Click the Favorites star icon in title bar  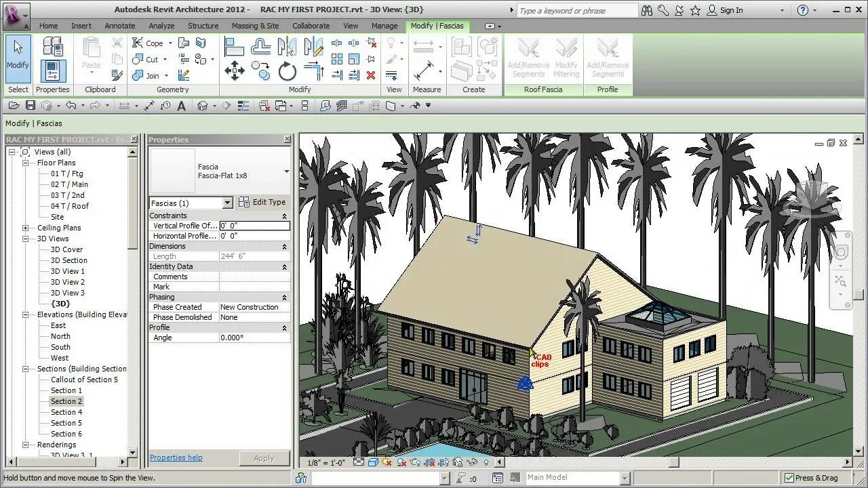click(x=695, y=10)
